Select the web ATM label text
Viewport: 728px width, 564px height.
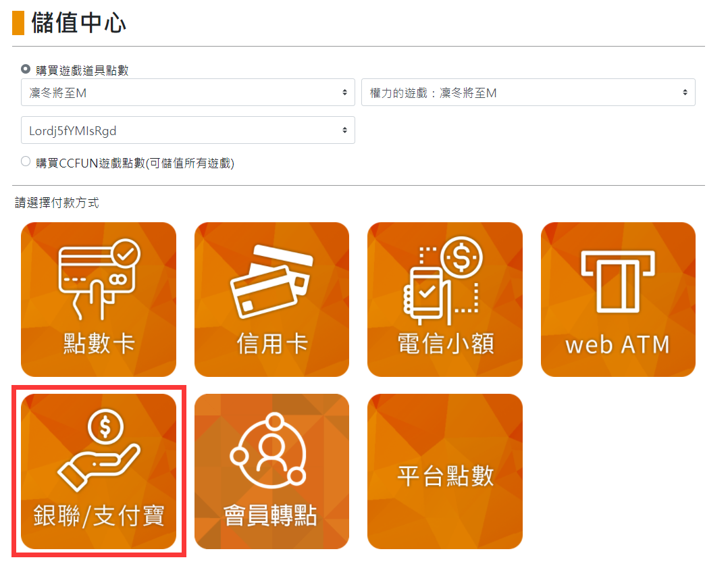click(618, 345)
